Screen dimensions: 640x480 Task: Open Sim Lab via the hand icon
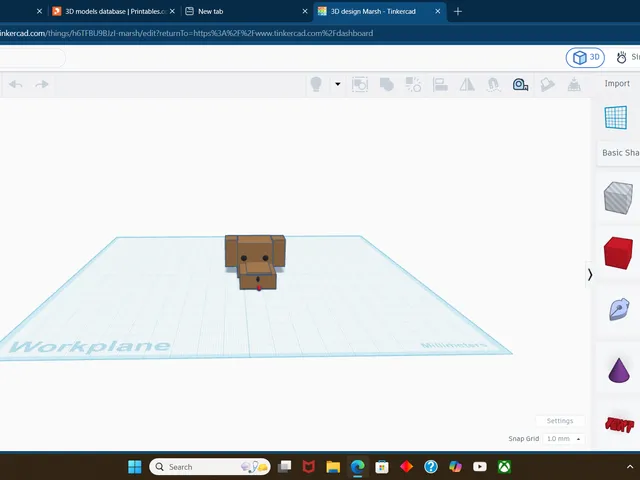(x=622, y=58)
